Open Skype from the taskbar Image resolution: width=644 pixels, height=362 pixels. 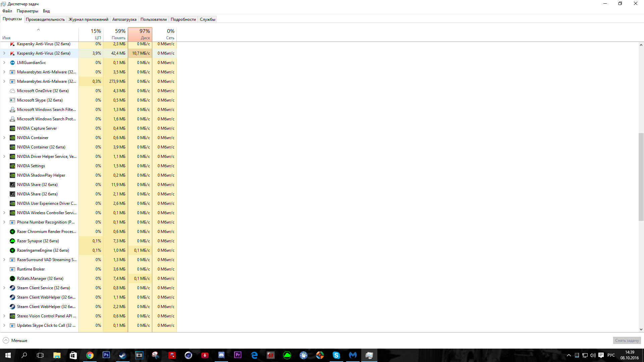coord(336,355)
